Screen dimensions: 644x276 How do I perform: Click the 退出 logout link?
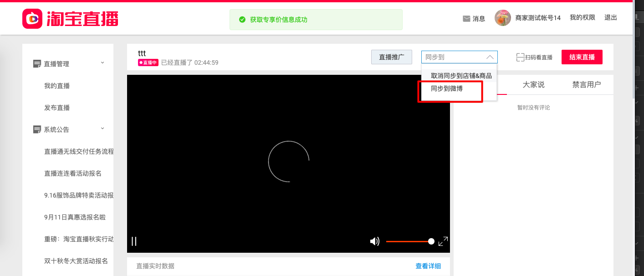click(611, 18)
